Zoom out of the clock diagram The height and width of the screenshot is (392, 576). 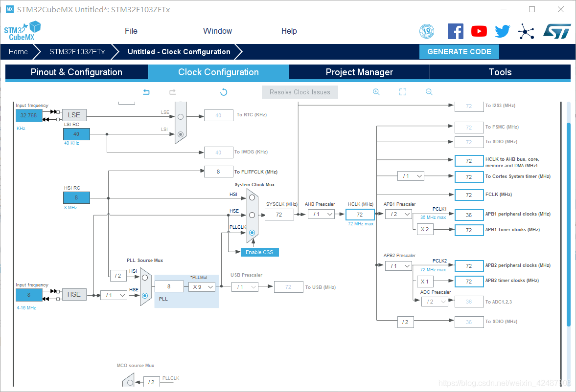click(429, 92)
